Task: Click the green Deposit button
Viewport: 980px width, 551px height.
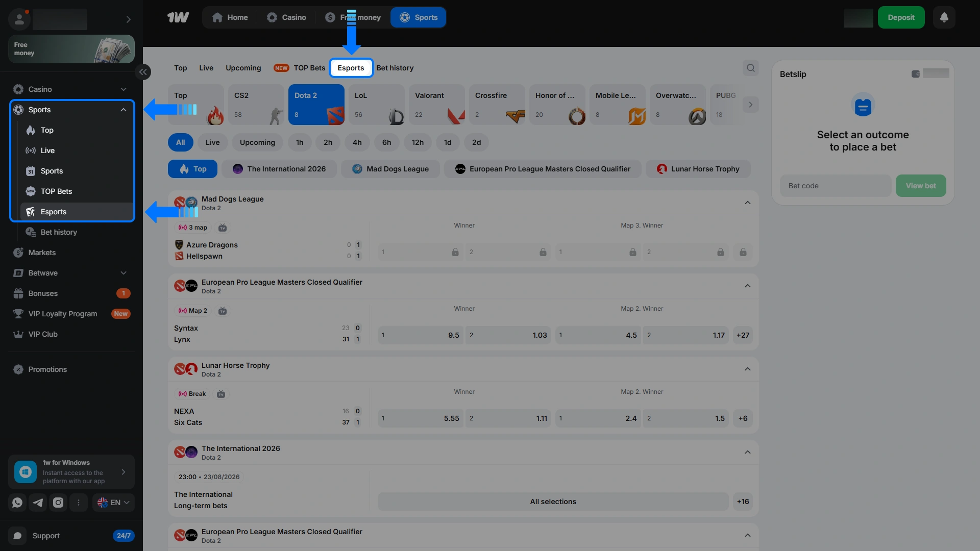Action: 901,17
